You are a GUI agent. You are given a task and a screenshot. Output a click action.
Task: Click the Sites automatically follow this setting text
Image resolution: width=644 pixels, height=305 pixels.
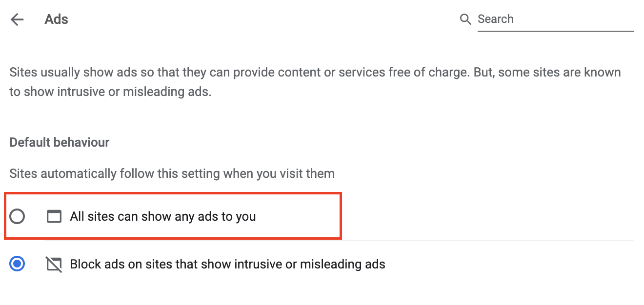tap(172, 173)
